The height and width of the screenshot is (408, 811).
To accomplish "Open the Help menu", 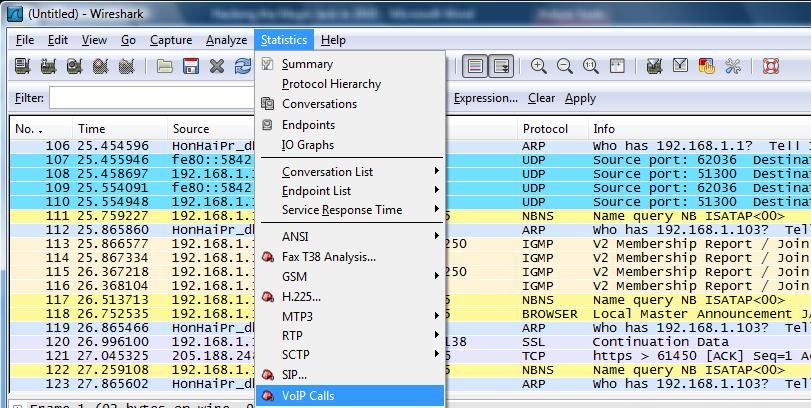I will tap(333, 40).
